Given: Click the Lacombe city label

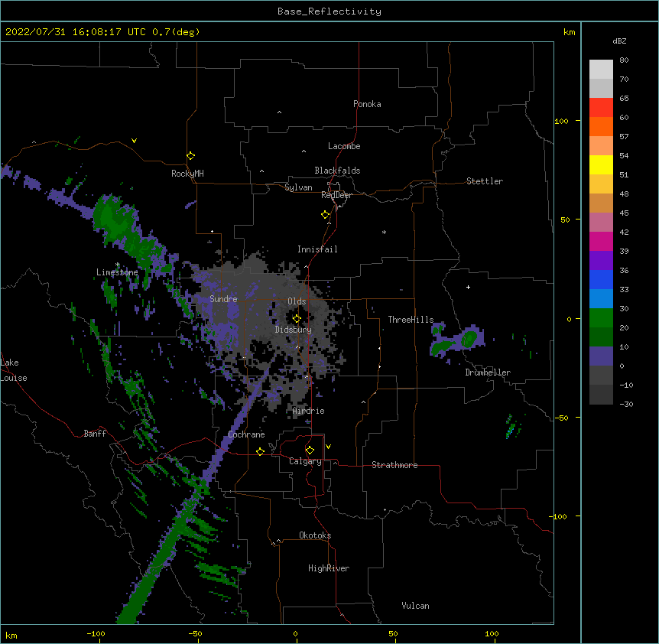Looking at the screenshot, I should [x=344, y=146].
